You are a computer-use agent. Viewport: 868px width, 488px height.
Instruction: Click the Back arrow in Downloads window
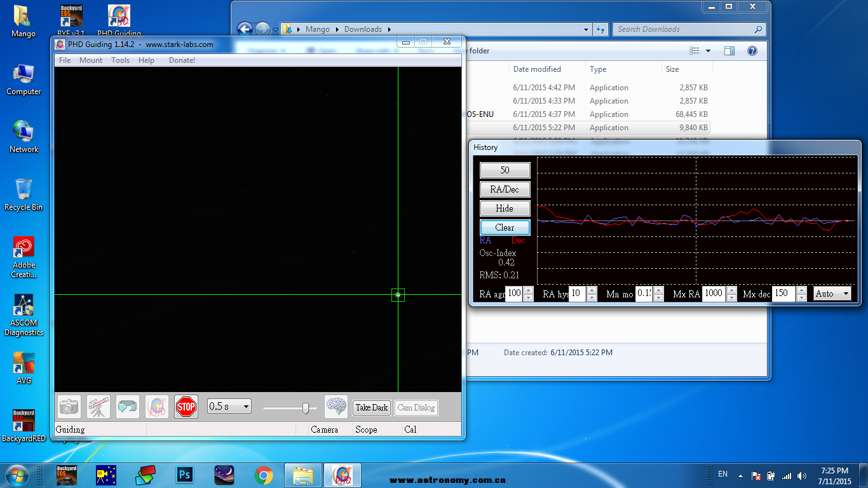click(245, 29)
